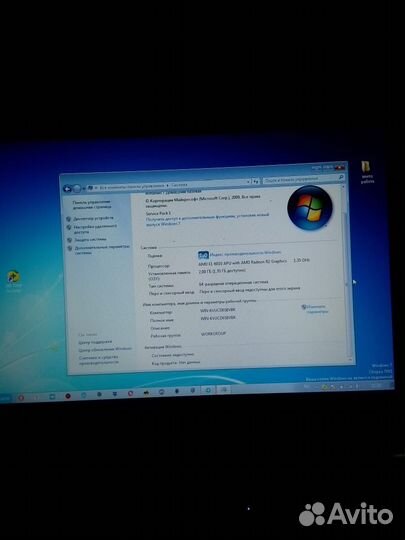
Task: Click the 'Все элементы панели управления' breadcrumb
Action: 132,187
